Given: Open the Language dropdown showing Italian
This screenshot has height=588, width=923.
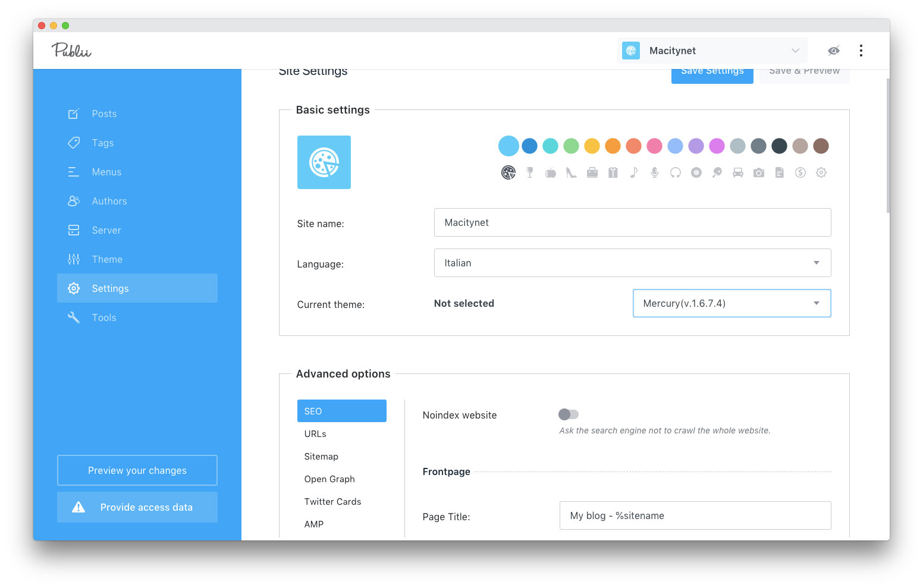Looking at the screenshot, I should (x=632, y=263).
